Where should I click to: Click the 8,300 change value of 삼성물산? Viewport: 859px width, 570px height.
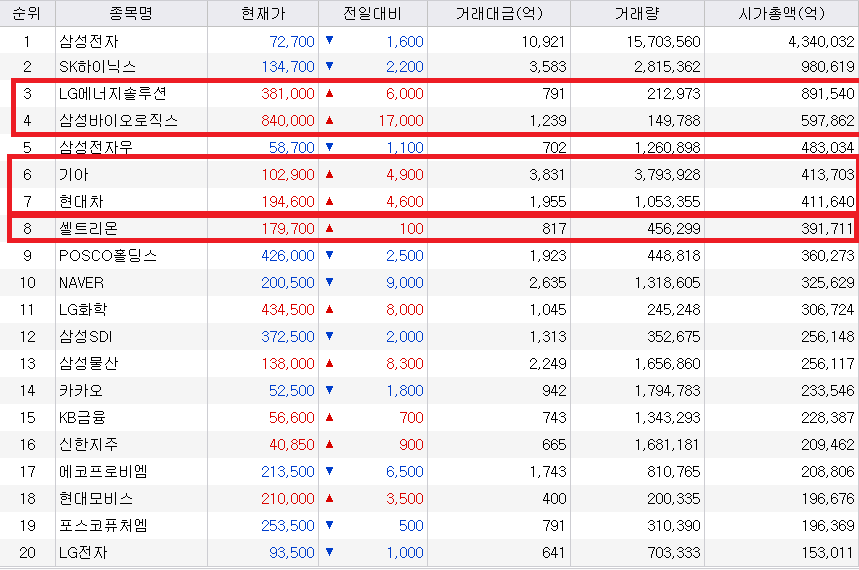click(405, 364)
